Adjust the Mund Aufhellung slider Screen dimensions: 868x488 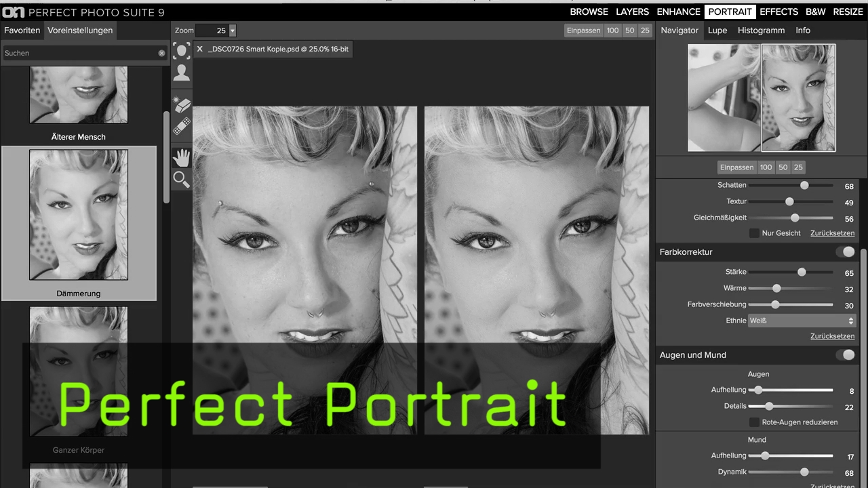coord(765,455)
